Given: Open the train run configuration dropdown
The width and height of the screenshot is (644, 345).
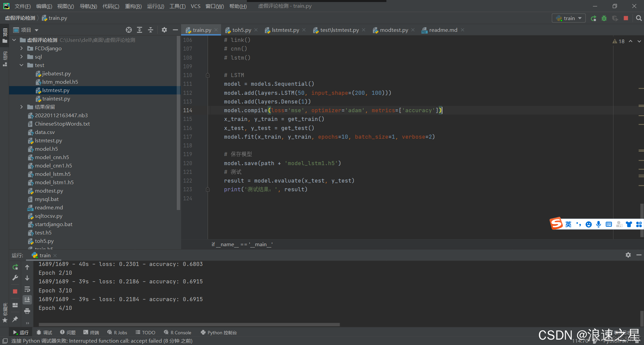Looking at the screenshot, I should tap(569, 18).
